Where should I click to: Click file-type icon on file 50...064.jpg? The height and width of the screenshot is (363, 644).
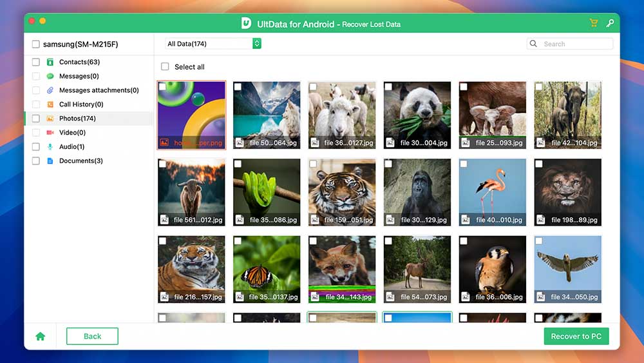(240, 142)
